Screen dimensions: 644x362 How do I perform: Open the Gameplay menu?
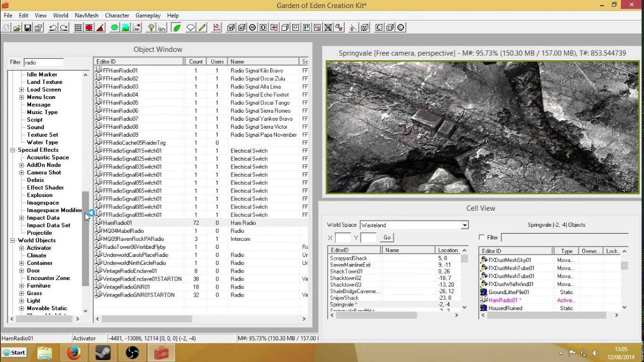tap(148, 16)
